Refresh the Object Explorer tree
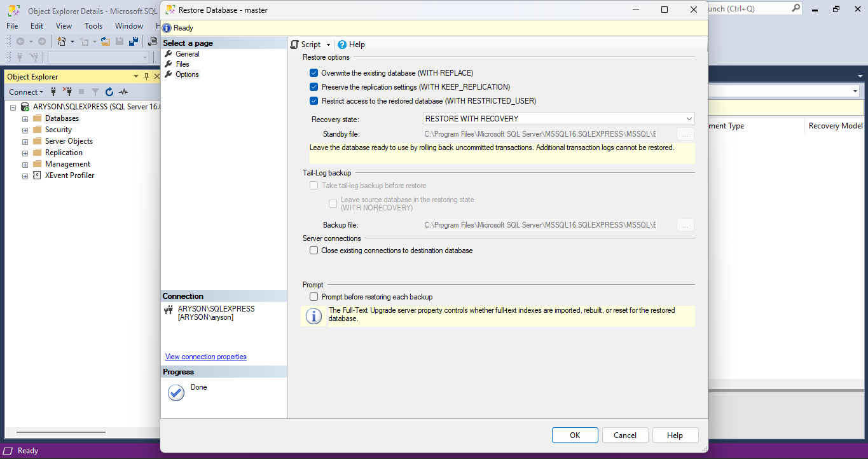The height and width of the screenshot is (459, 868). 108,92
